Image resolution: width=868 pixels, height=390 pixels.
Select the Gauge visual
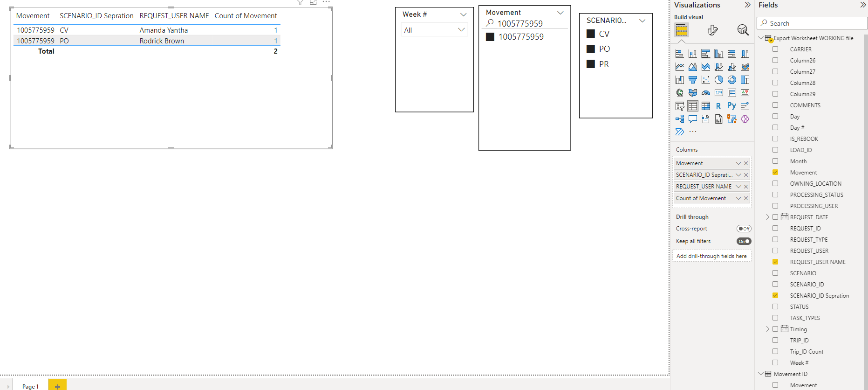(x=706, y=93)
